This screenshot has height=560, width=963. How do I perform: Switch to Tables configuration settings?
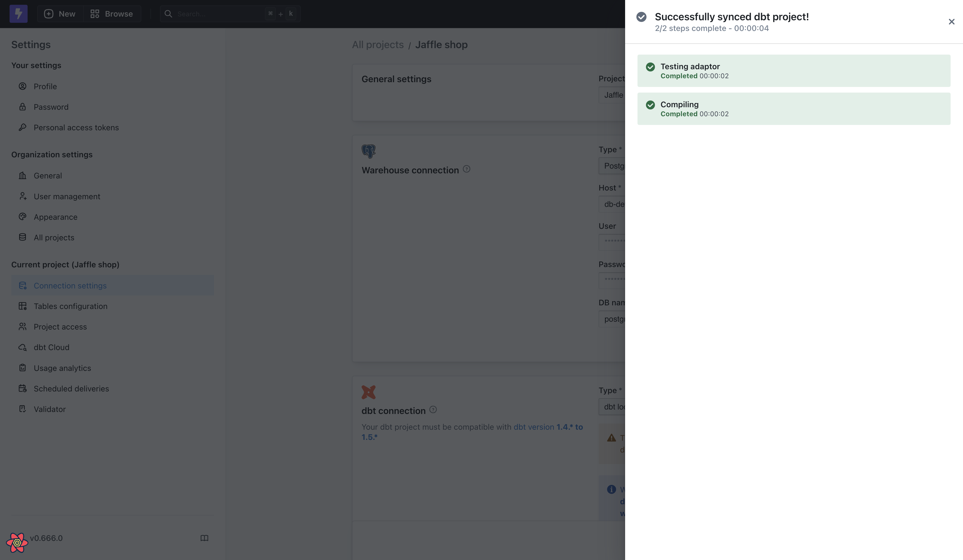click(x=70, y=306)
